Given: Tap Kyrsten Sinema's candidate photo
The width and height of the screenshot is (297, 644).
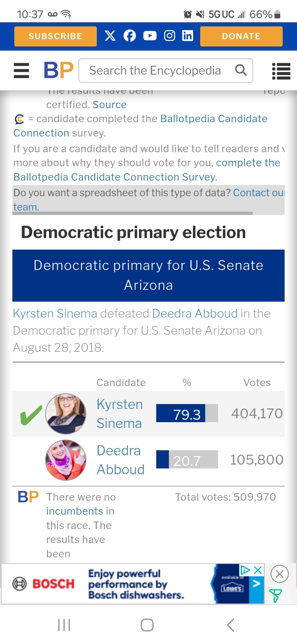Looking at the screenshot, I should coord(66,414).
